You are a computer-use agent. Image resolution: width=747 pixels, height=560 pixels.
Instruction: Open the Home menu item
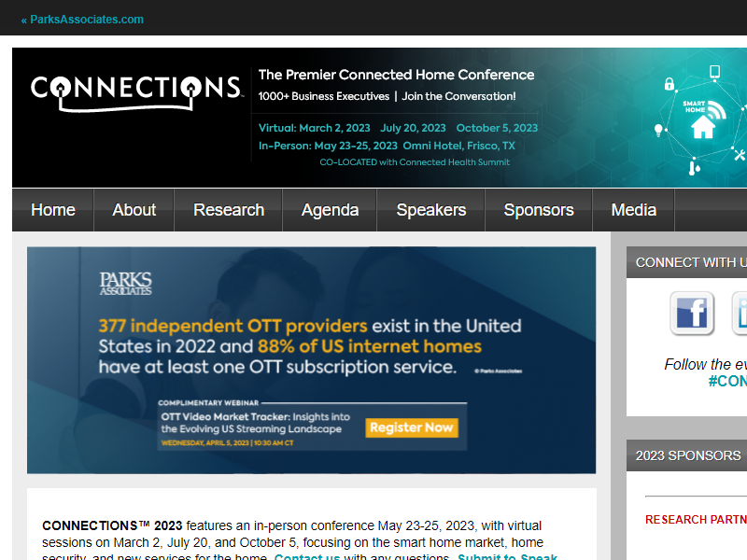coord(53,210)
